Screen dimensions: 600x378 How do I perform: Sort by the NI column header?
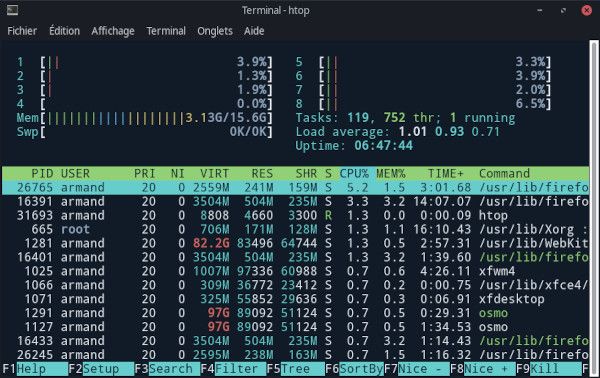click(178, 174)
